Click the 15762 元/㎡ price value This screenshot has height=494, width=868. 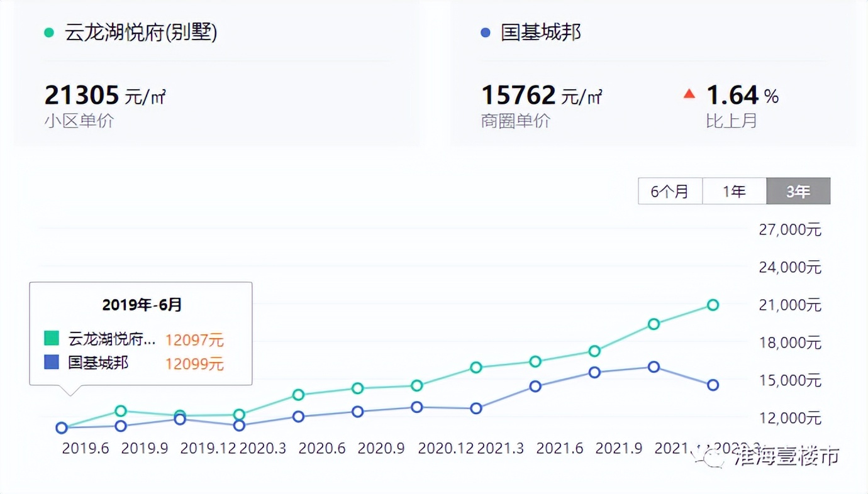coord(542,96)
